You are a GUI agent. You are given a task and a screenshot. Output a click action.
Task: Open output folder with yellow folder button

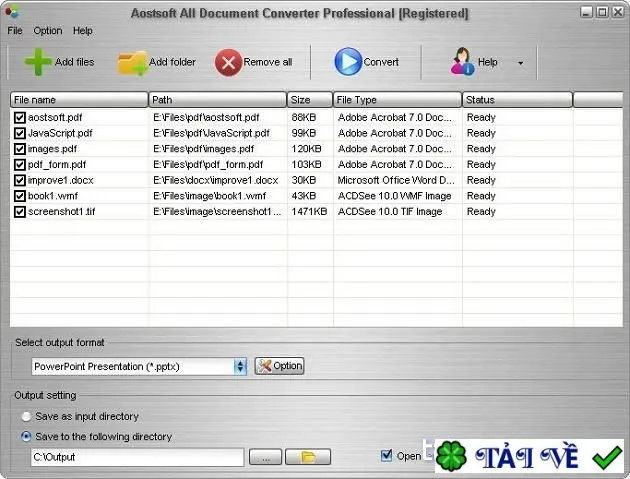tap(308, 457)
